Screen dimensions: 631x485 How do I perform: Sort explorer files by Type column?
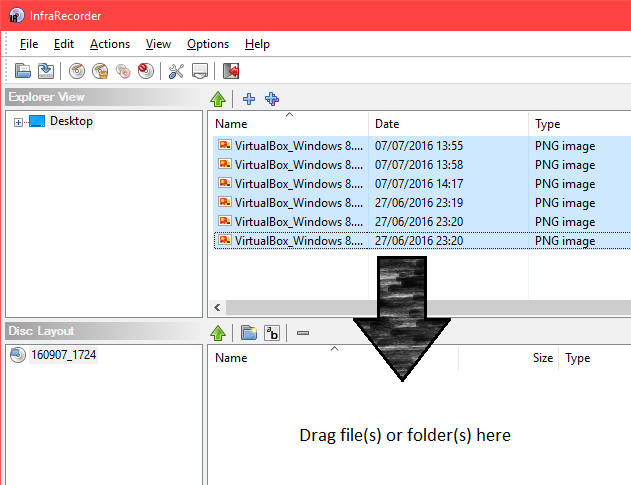(x=579, y=124)
